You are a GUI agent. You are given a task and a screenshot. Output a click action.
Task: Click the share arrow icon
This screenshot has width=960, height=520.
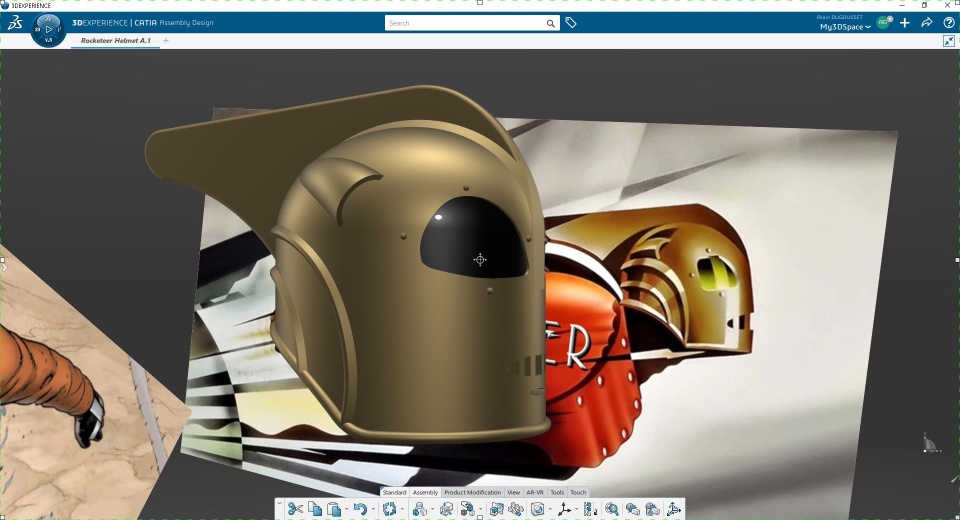[x=927, y=23]
